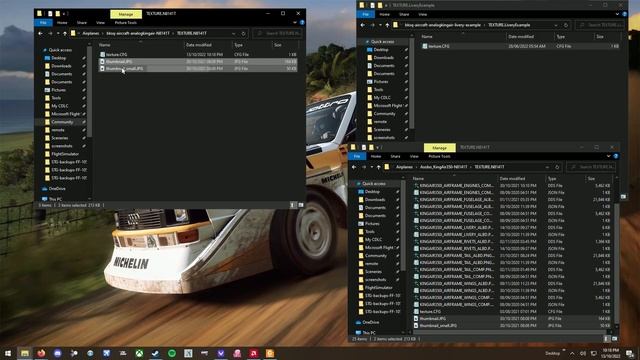Expand address bar history in the 3-item window

[x=233, y=33]
